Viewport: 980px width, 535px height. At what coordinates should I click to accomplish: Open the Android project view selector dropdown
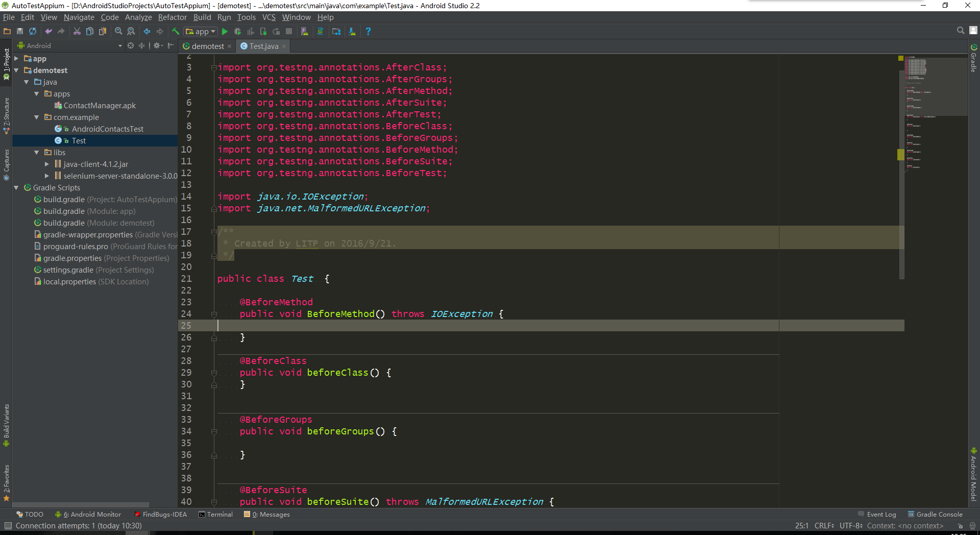tap(70, 45)
